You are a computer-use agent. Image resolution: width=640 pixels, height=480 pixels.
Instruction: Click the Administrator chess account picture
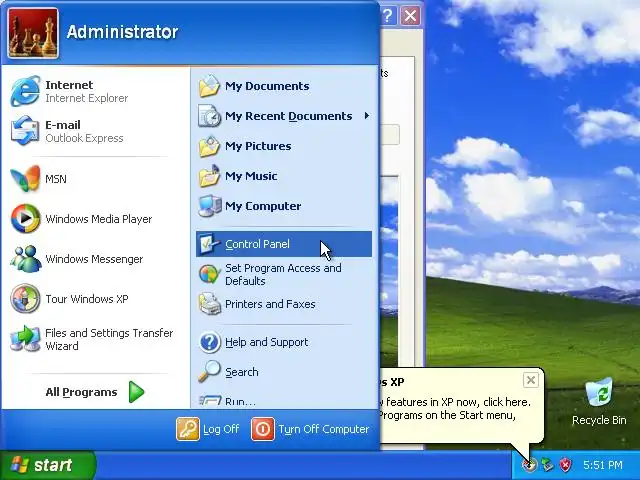click(33, 33)
